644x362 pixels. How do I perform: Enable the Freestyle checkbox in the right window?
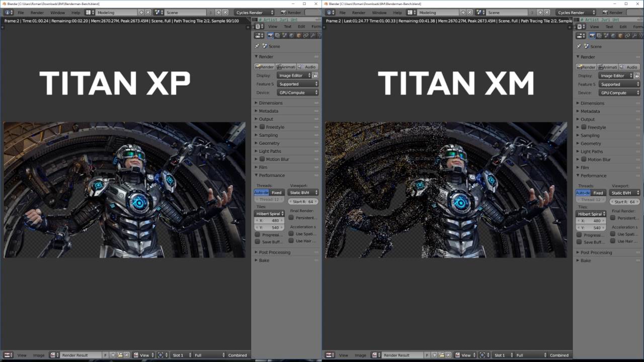[584, 127]
